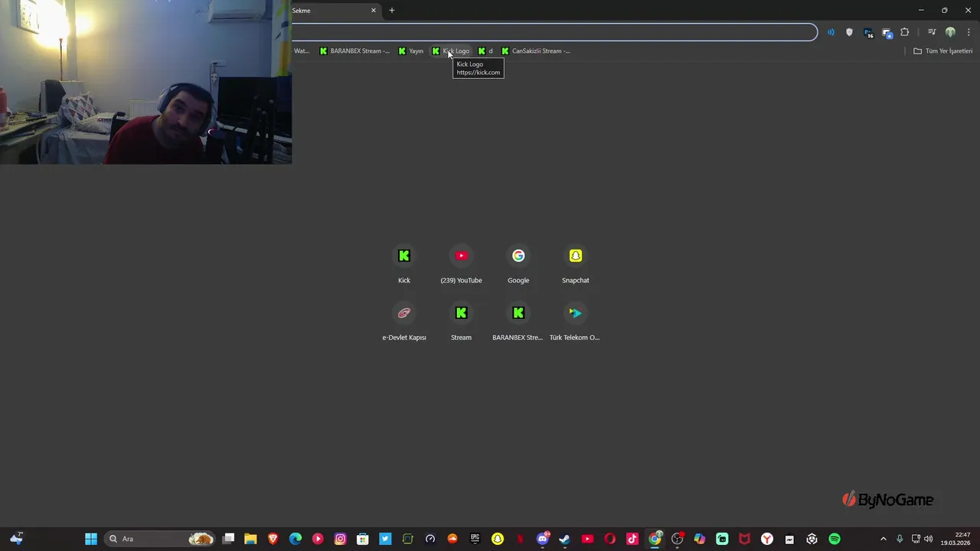
Task: Open volume control in system tray
Action: pos(929,539)
